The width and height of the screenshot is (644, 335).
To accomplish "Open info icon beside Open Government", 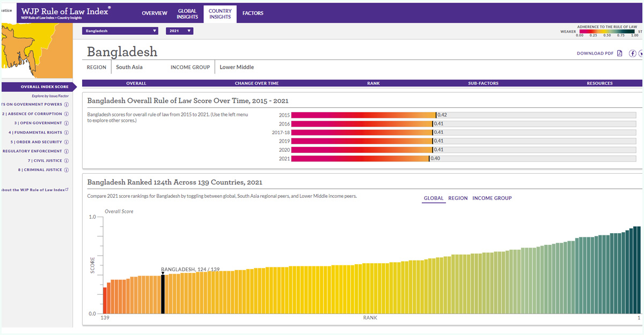I will pyautogui.click(x=67, y=123).
